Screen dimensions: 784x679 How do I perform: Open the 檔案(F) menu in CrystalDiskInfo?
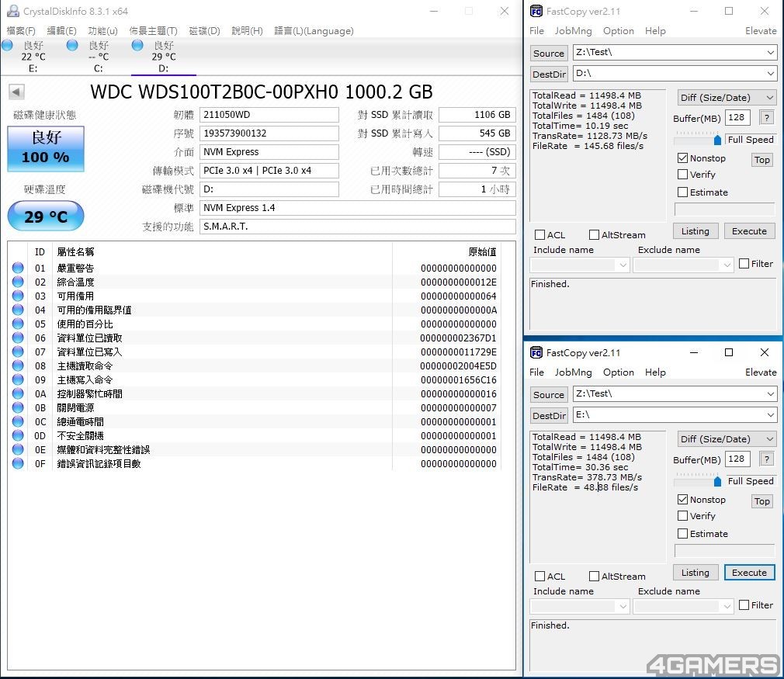(21, 31)
